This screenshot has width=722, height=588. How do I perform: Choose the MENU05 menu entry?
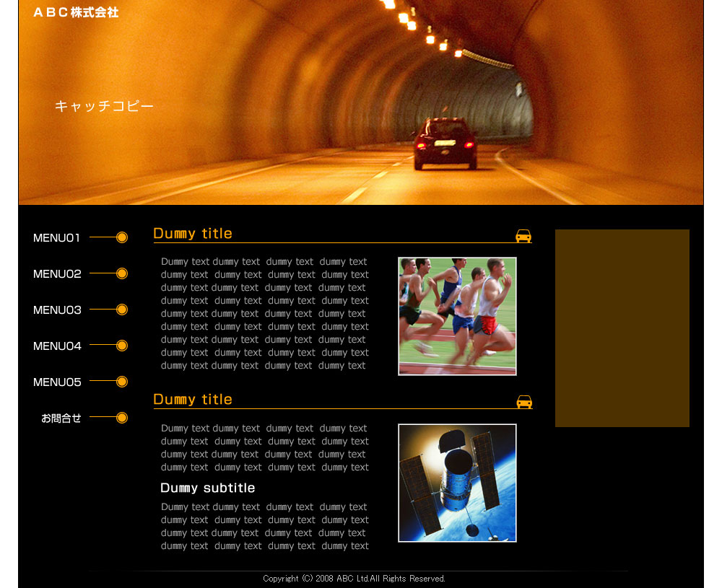57,382
